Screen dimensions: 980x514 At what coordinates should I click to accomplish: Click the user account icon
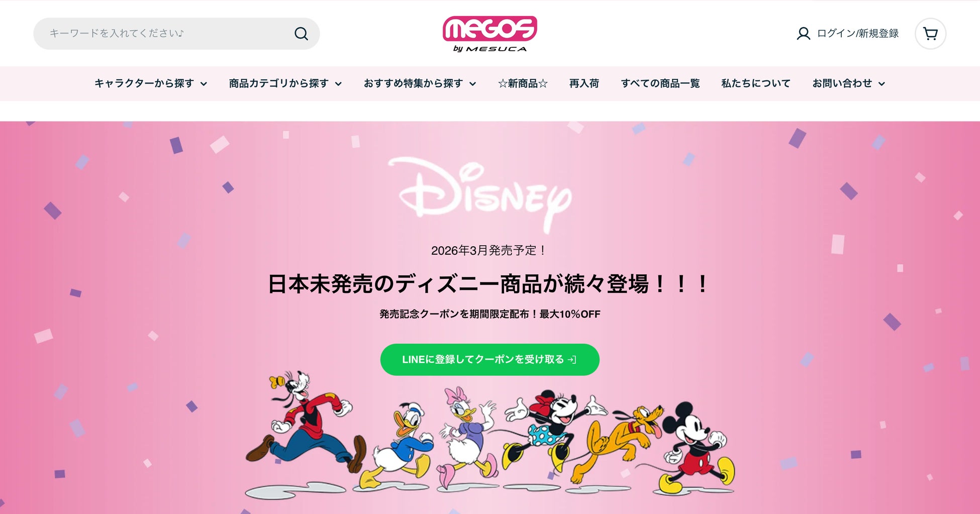(803, 34)
